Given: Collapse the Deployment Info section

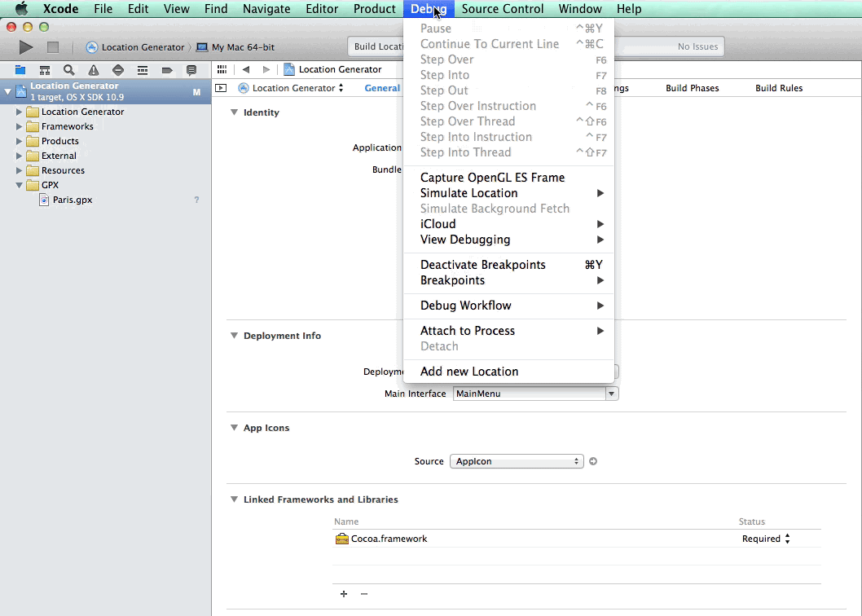Looking at the screenshot, I should point(234,336).
